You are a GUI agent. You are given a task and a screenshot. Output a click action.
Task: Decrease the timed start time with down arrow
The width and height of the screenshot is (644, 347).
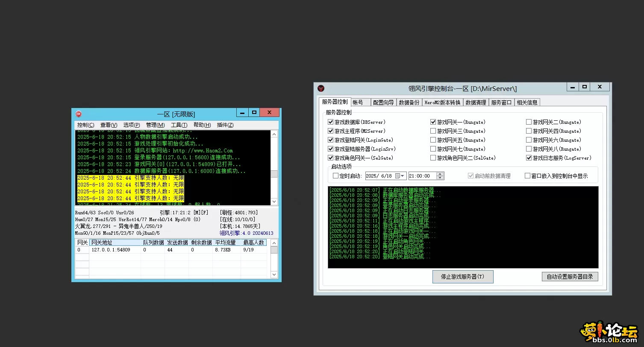[440, 178]
